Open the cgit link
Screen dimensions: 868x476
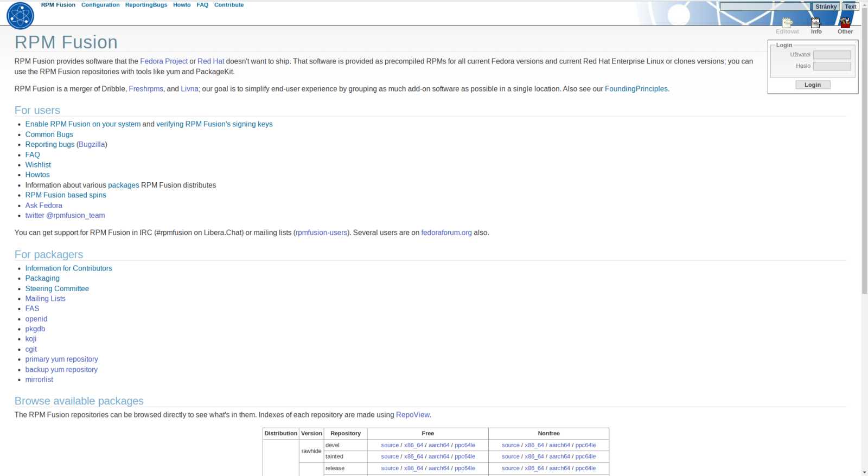(31, 349)
